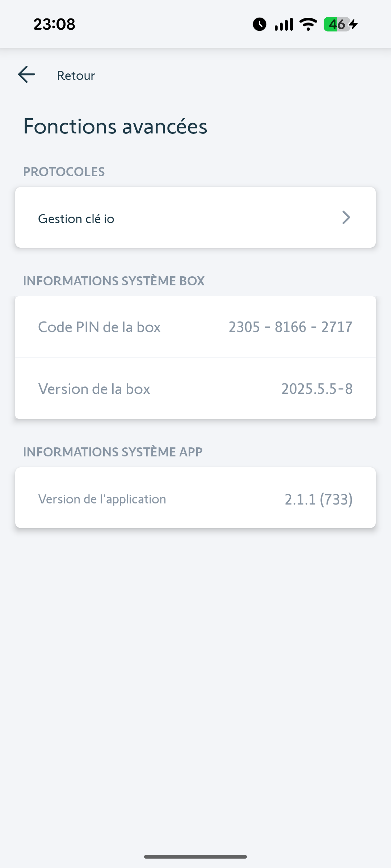Tap the back arrow icon
Screen dimensions: 391x868
[27, 75]
